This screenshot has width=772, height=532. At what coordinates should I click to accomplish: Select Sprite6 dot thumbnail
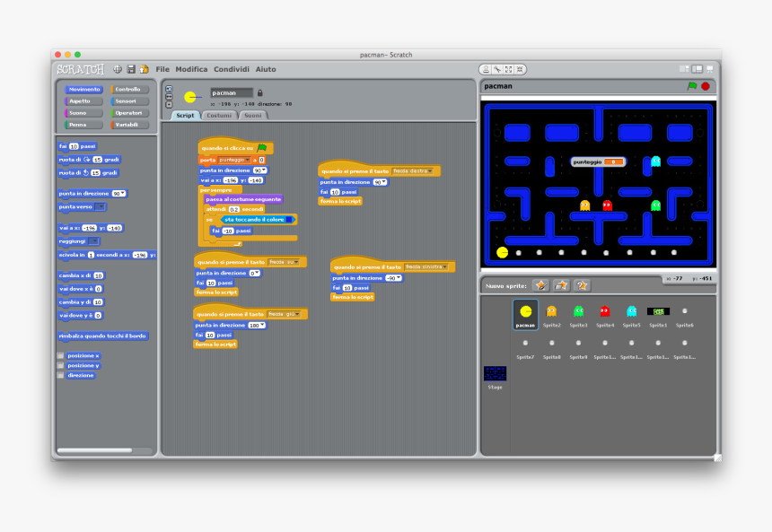coord(684,315)
